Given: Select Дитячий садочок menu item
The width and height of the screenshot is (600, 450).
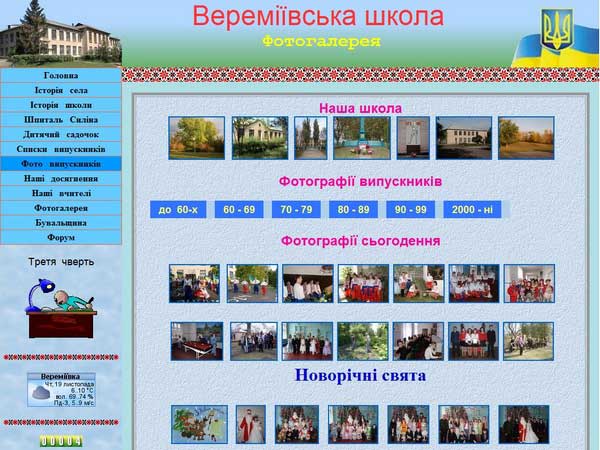Looking at the screenshot, I should click(61, 134).
